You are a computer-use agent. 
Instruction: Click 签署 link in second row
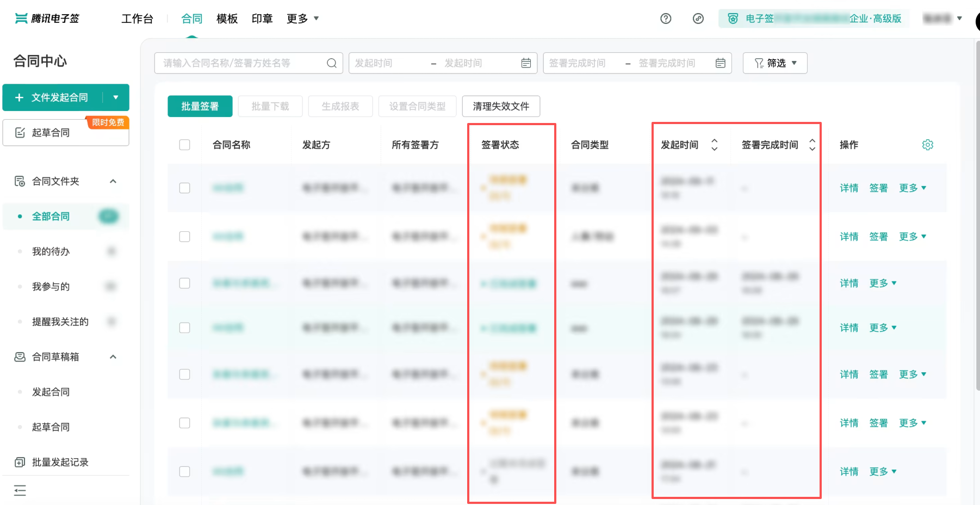pyautogui.click(x=878, y=236)
